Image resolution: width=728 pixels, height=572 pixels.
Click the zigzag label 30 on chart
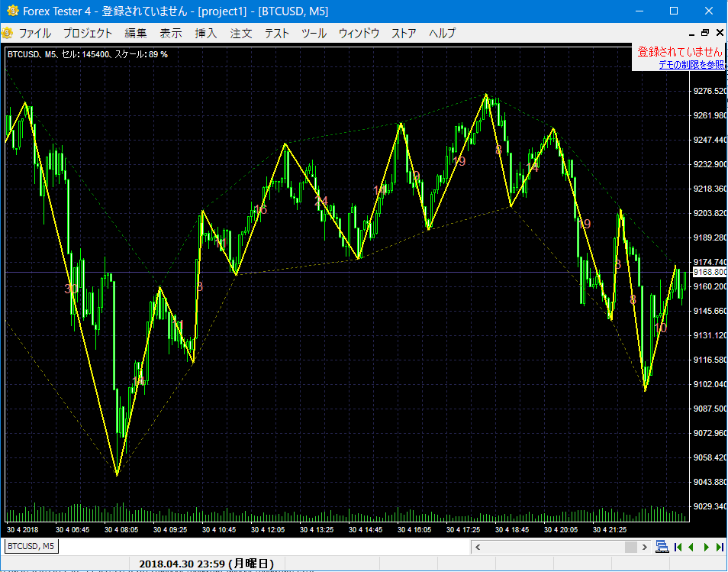coord(70,289)
